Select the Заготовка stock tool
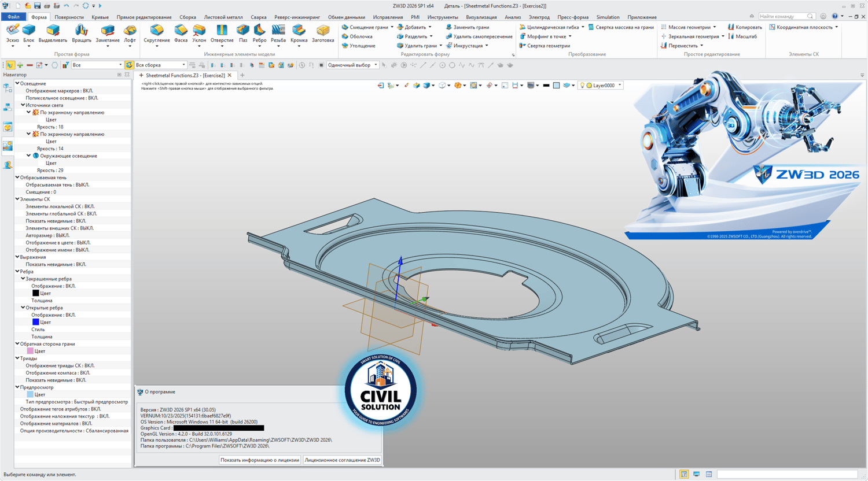The width and height of the screenshot is (868, 481). tap(323, 34)
